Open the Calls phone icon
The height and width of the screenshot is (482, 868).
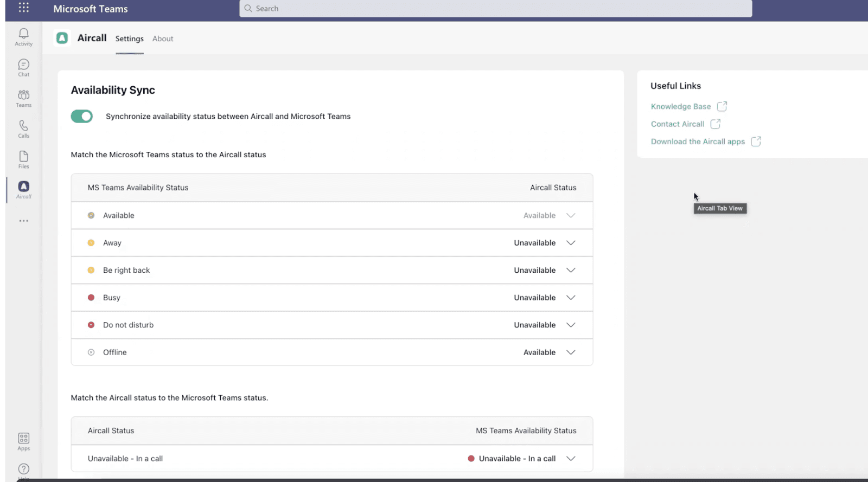pos(23,128)
